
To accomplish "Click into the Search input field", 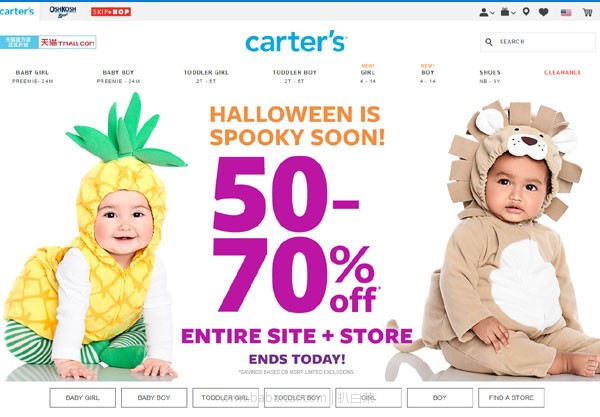I will tap(538, 42).
